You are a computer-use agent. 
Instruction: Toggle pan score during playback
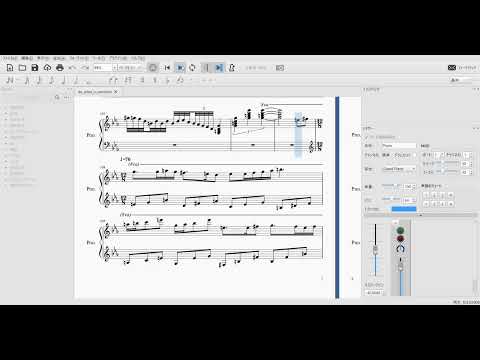pos(219,68)
